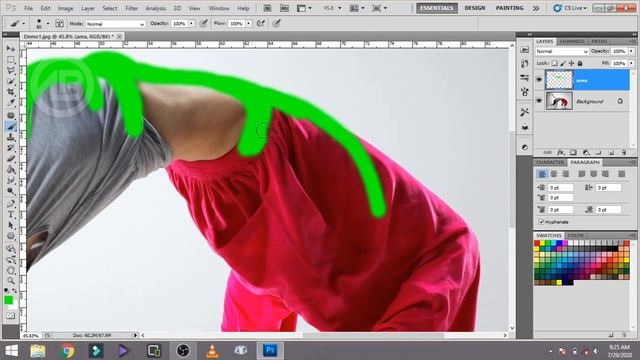
Task: Switch to the Character tab
Action: tap(550, 162)
